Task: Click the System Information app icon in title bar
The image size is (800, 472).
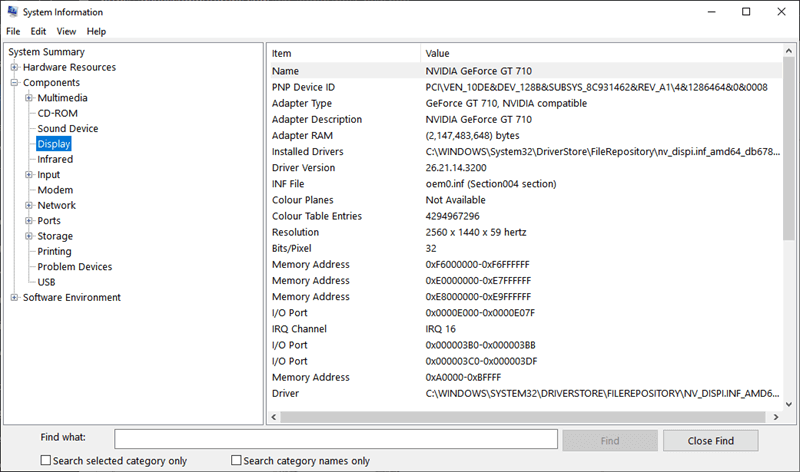Action: pos(12,11)
